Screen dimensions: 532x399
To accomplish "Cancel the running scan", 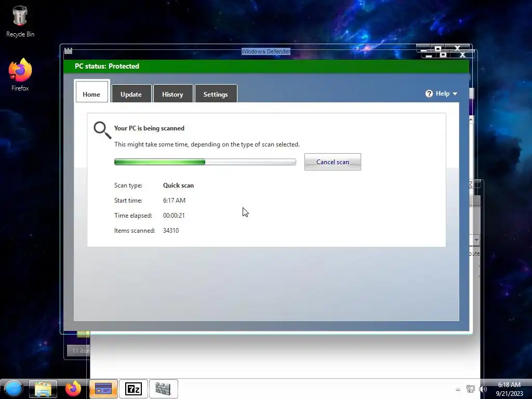I will (x=332, y=162).
